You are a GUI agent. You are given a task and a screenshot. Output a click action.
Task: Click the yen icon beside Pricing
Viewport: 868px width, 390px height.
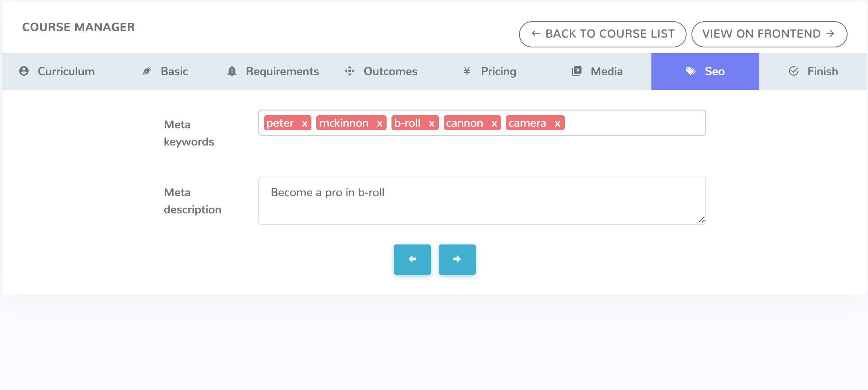click(467, 71)
